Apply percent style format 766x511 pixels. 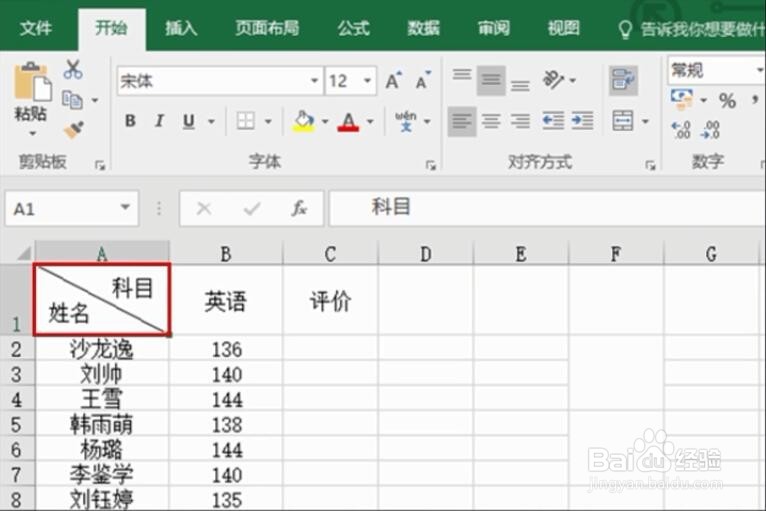tap(727, 101)
